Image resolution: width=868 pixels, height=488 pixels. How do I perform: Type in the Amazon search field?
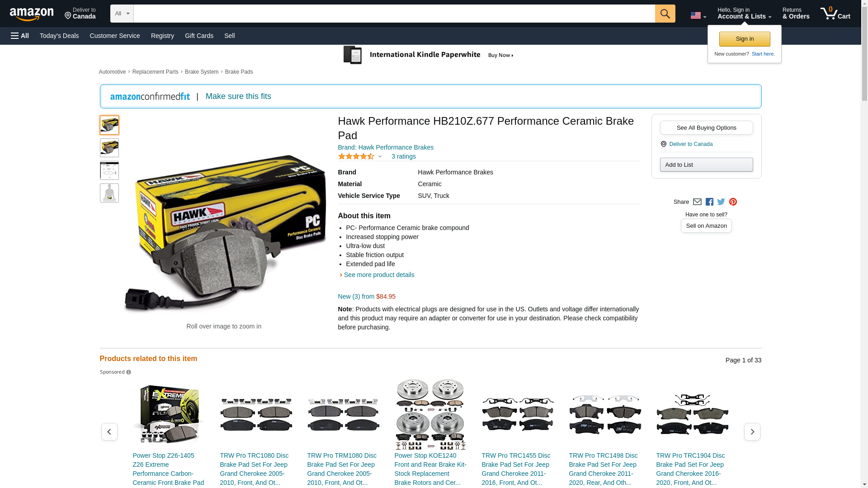pyautogui.click(x=393, y=14)
